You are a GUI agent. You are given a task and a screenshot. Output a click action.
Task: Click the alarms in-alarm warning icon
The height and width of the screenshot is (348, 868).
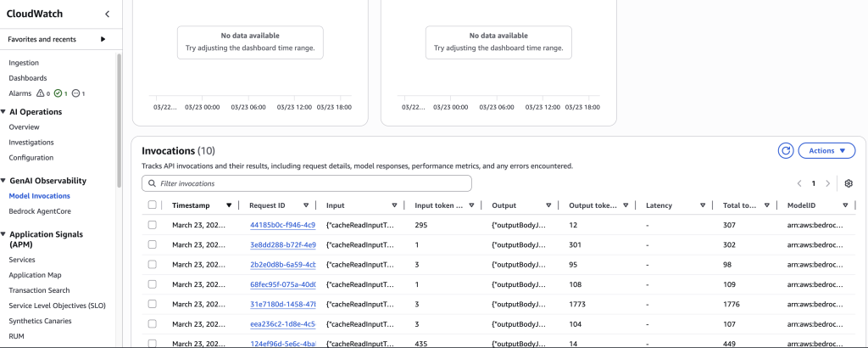click(40, 93)
